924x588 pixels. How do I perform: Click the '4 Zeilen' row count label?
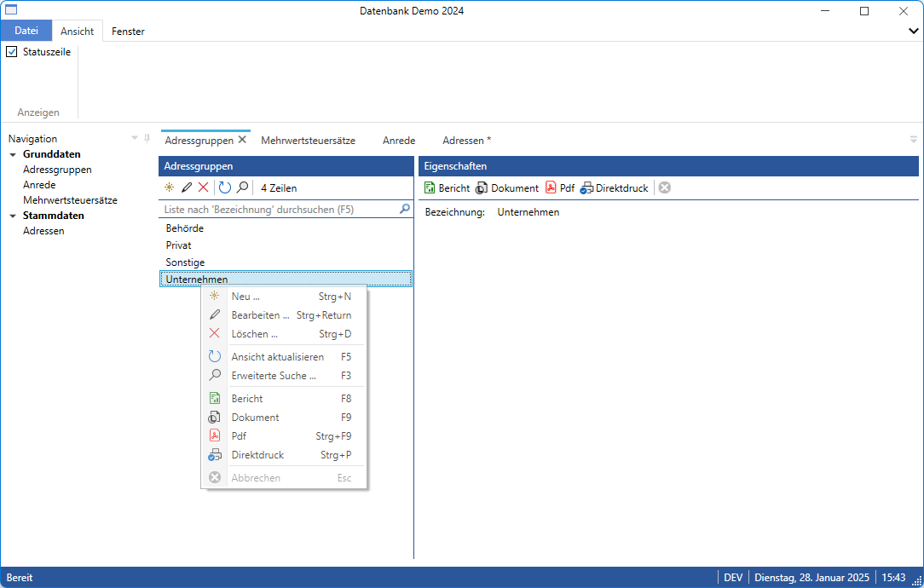(279, 188)
